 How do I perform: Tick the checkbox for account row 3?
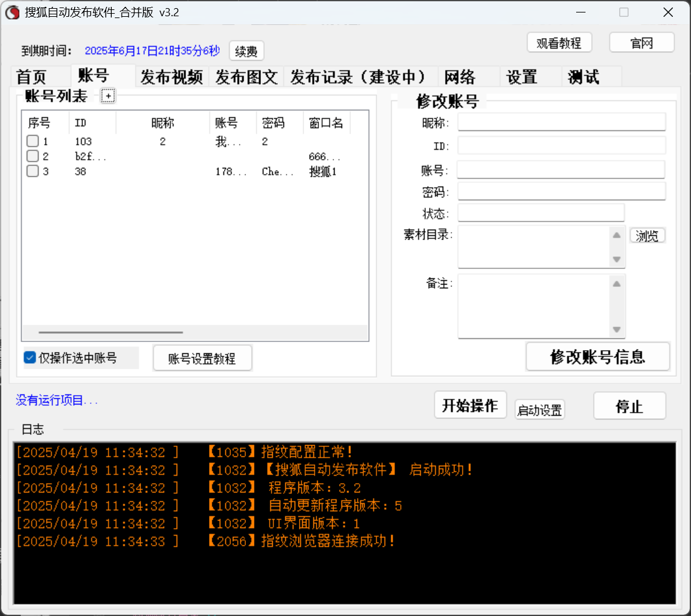[x=32, y=171]
